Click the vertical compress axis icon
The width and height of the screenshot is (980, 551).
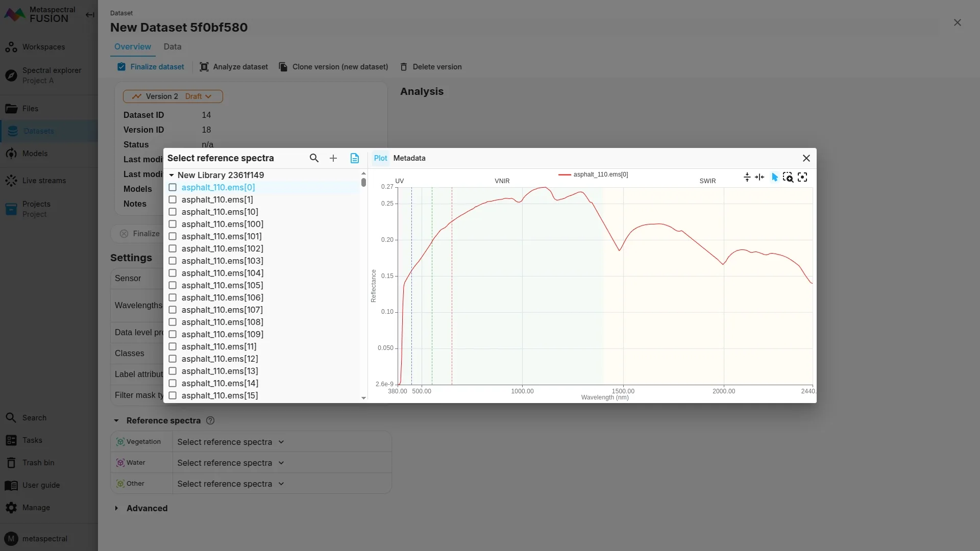pyautogui.click(x=747, y=177)
